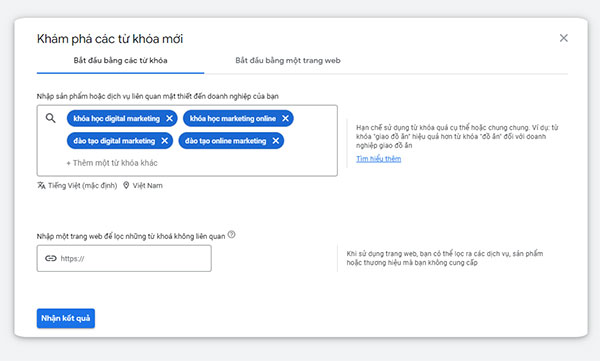This screenshot has width=600, height=361.
Task: Click 'Nhận kết quả' button
Action: pyautogui.click(x=66, y=319)
